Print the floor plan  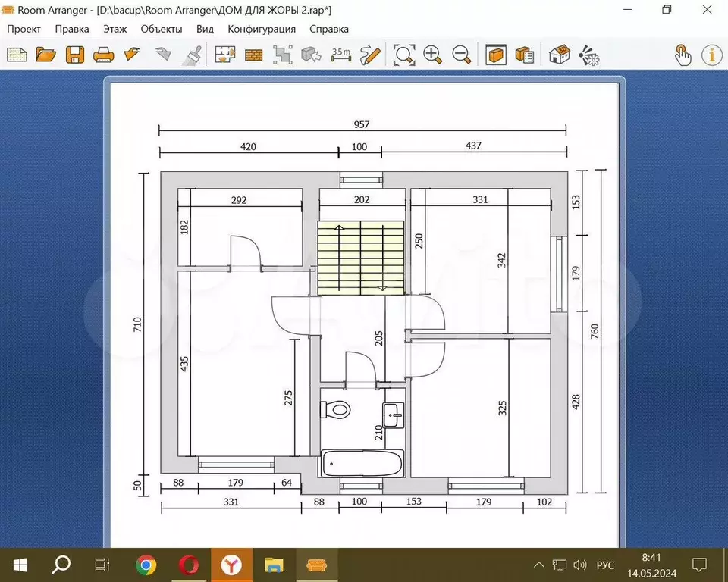(x=103, y=55)
